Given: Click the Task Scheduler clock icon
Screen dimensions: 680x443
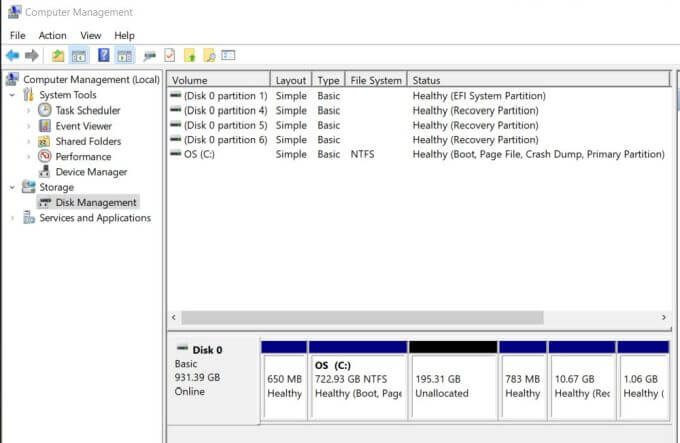Looking at the screenshot, I should pos(45,110).
